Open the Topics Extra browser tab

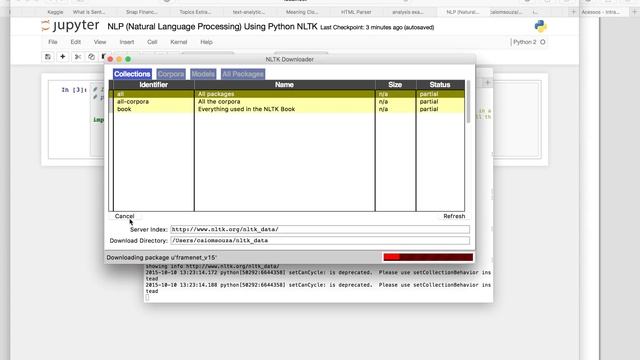[195, 12]
